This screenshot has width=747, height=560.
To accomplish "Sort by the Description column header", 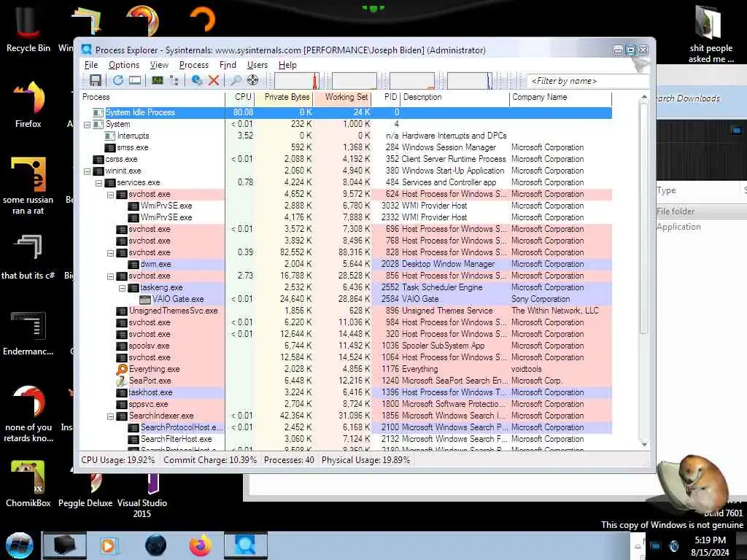I will [455, 97].
